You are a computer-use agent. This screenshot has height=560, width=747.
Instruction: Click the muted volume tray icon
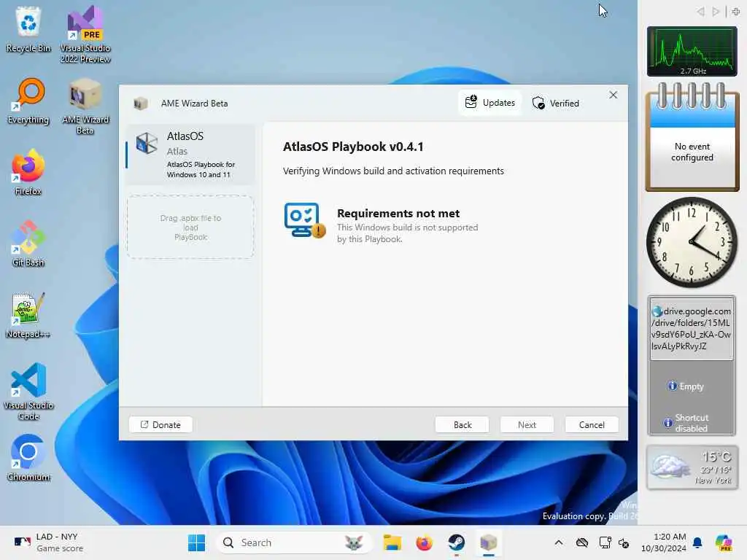(623, 542)
